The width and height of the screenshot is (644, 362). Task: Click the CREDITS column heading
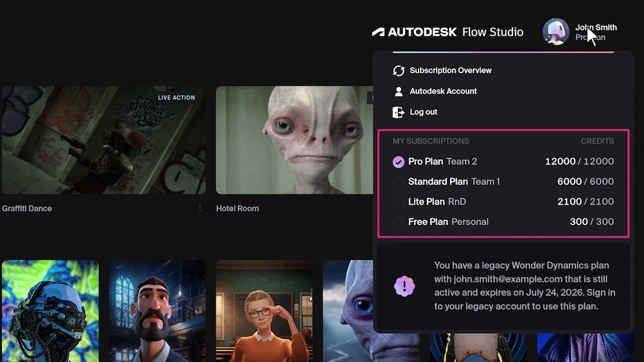click(597, 141)
